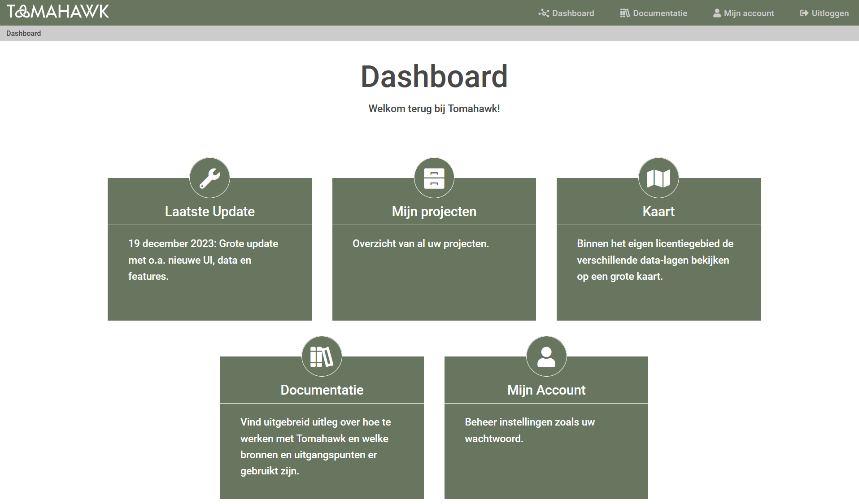Open the Mijn projecten card title
Screen dimensions: 859x504
click(x=434, y=211)
